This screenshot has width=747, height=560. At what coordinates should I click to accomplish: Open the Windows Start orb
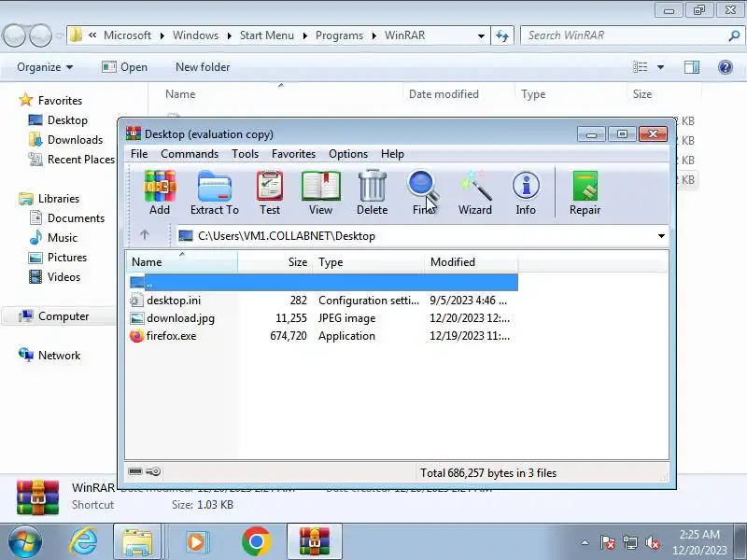(x=24, y=541)
